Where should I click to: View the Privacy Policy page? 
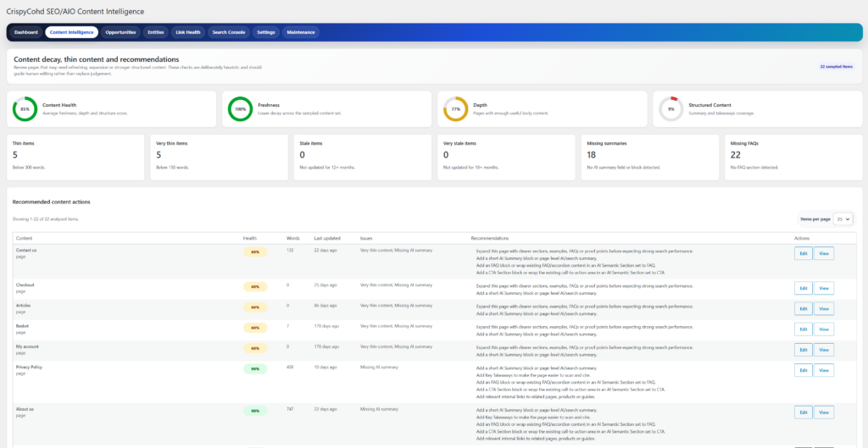pos(824,370)
